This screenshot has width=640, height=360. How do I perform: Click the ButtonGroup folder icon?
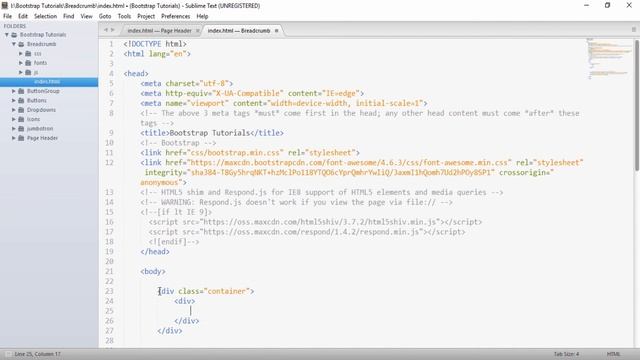[21, 91]
